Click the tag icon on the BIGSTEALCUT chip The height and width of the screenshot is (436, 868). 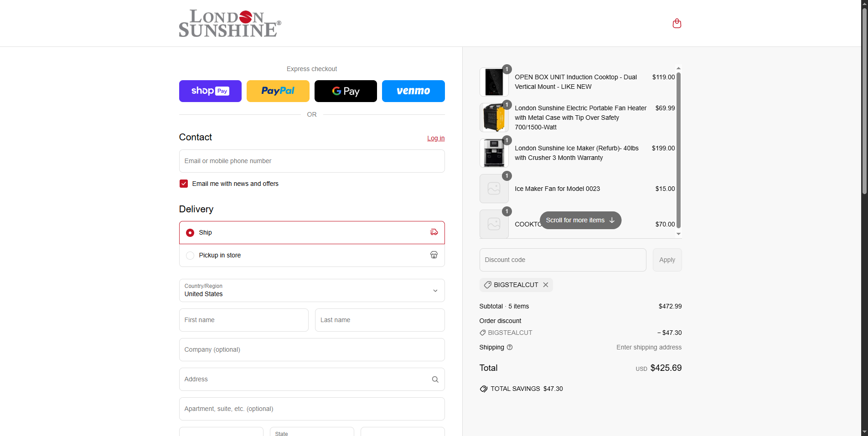487,285
